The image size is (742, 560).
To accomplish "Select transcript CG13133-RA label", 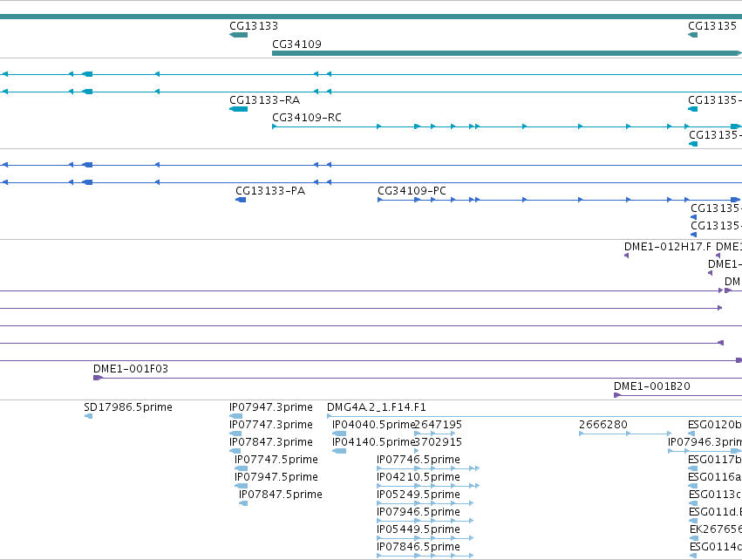I will coord(264,100).
